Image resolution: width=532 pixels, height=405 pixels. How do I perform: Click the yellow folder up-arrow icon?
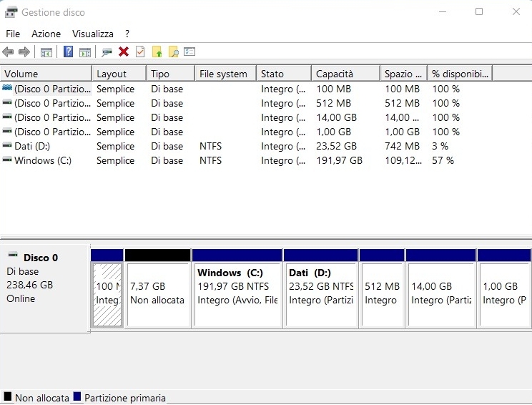point(157,52)
